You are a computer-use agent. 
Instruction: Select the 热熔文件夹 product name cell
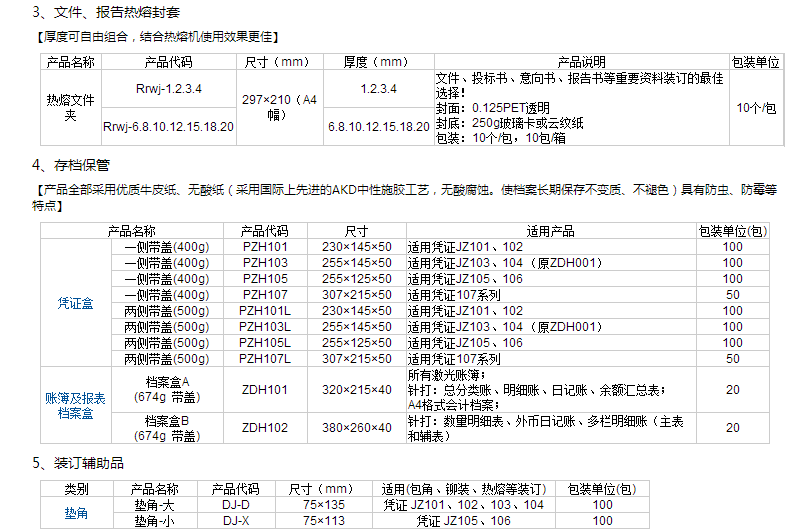tap(70, 107)
